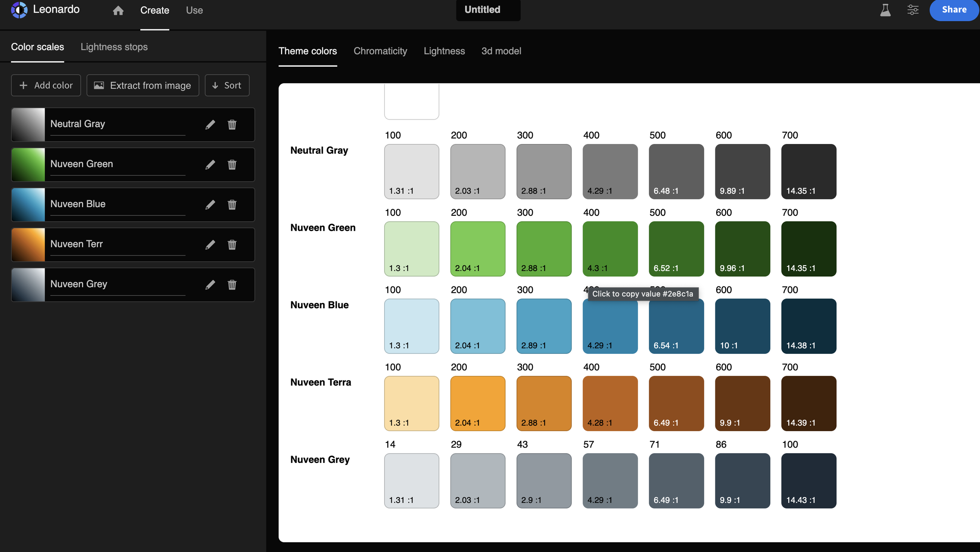Copy the Neutral Gray 100 swatch value

412,171
